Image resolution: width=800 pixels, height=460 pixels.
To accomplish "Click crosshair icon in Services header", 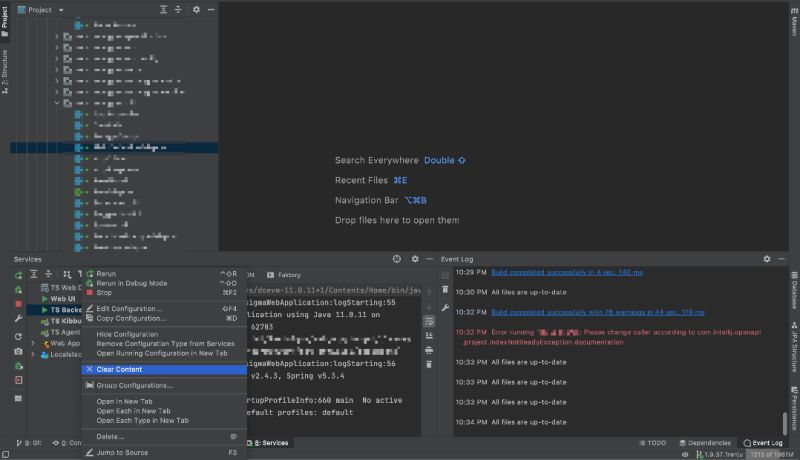I will coord(396,259).
